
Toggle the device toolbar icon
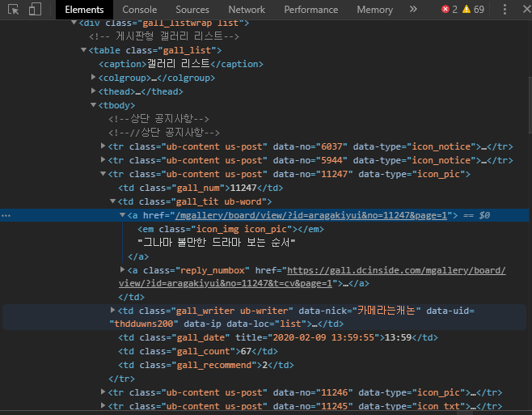click(x=35, y=10)
